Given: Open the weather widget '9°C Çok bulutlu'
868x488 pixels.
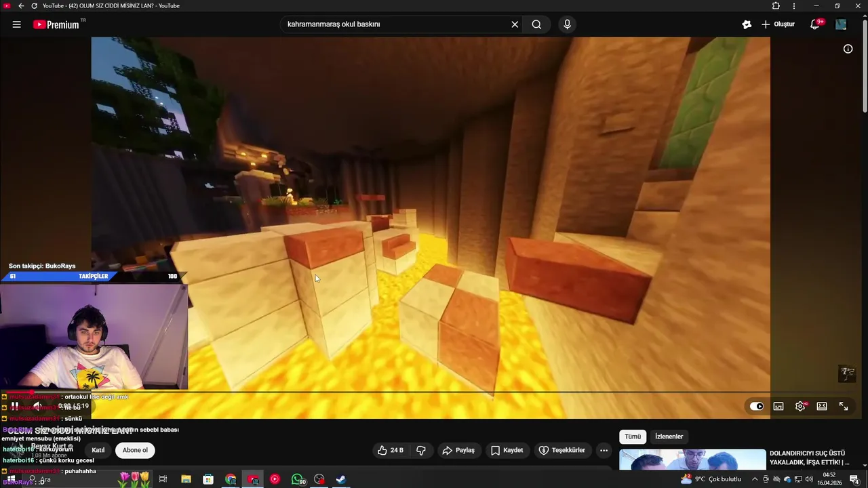Looking at the screenshot, I should [711, 479].
